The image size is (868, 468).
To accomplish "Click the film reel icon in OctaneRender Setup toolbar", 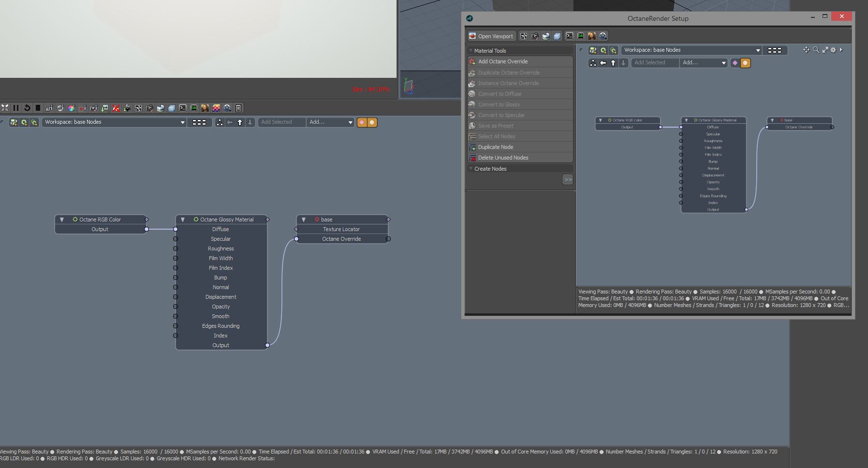I will [603, 36].
